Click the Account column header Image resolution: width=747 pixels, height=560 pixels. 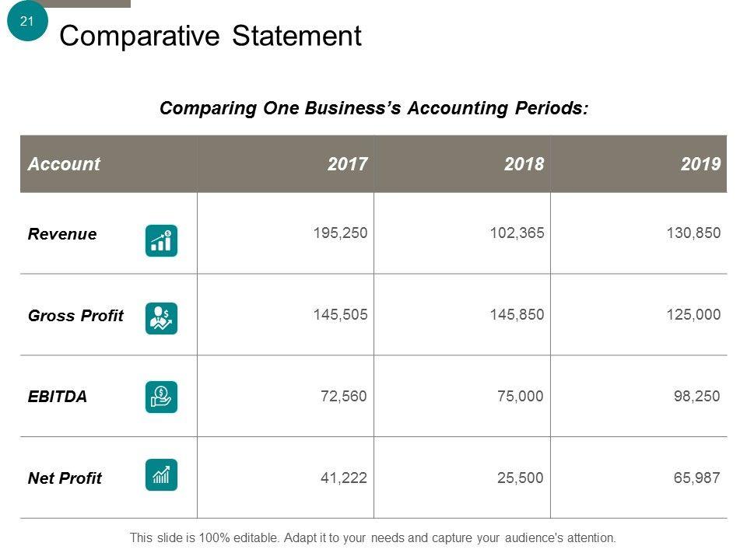64,164
